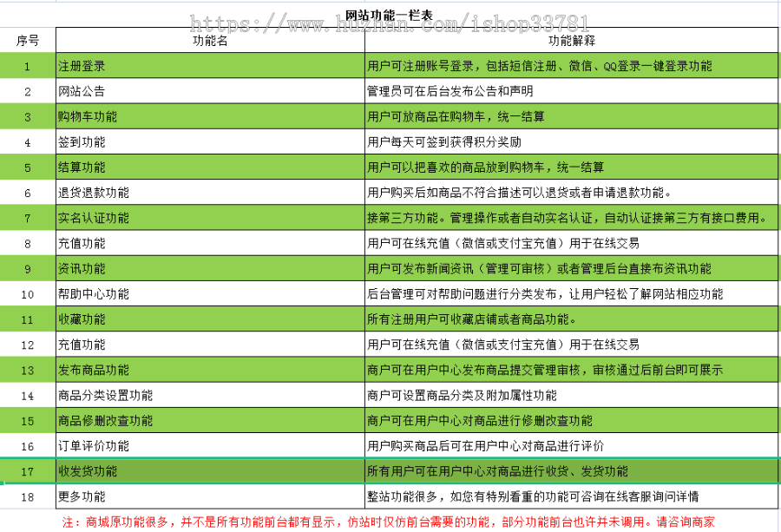The height and width of the screenshot is (532, 781).
Task: Click serial number cell 8
Action: pos(28,243)
